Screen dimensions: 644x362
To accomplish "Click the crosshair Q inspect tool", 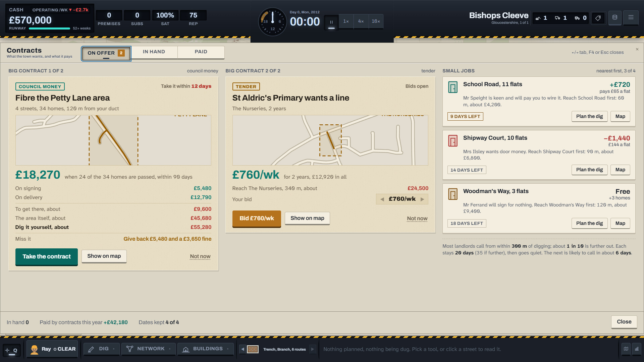I will [x=12, y=350].
